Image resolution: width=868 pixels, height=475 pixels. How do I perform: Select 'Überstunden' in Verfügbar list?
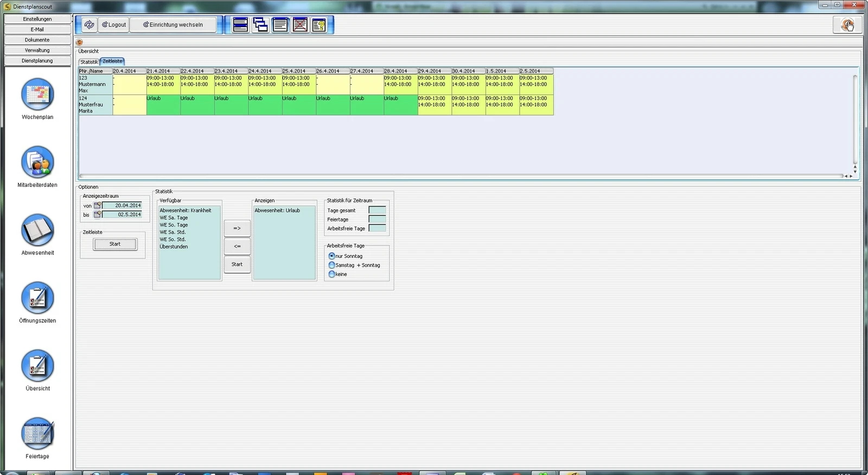(x=174, y=246)
